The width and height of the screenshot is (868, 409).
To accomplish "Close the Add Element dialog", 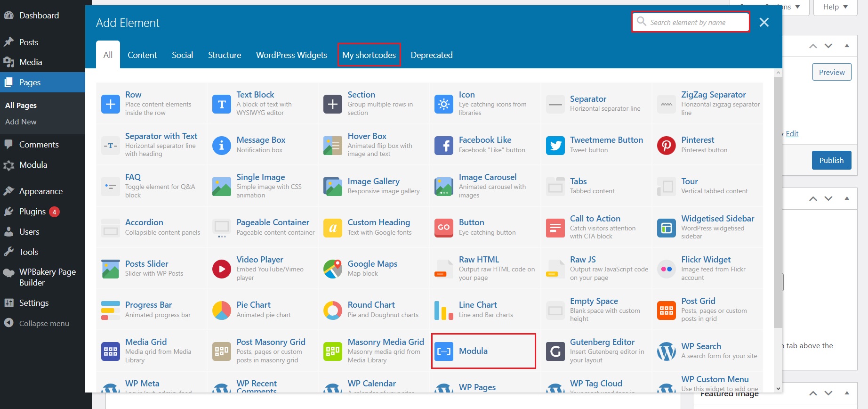I will [x=764, y=23].
